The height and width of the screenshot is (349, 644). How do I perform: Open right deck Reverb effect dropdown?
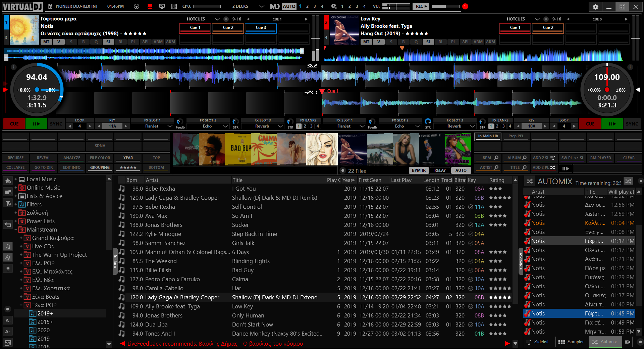pos(472,126)
